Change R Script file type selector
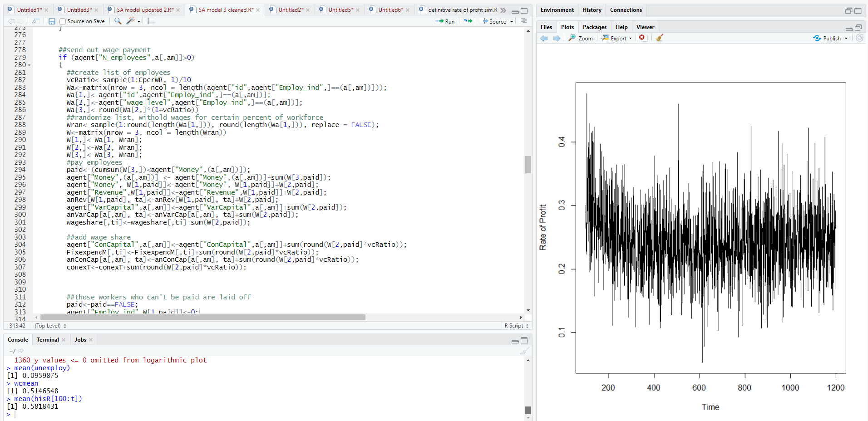The width and height of the screenshot is (868, 421). [x=517, y=326]
